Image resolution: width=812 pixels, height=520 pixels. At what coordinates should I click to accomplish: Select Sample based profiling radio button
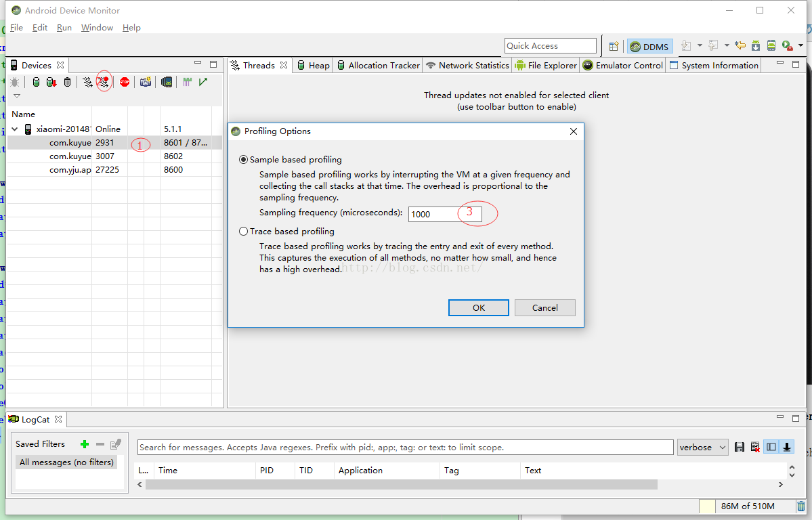[x=243, y=160]
